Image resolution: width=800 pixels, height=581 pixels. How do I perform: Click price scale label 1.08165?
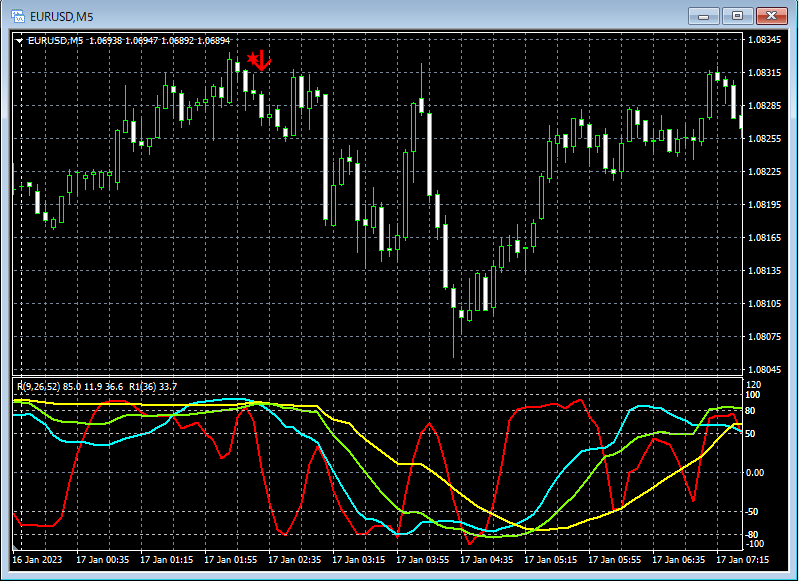click(764, 238)
